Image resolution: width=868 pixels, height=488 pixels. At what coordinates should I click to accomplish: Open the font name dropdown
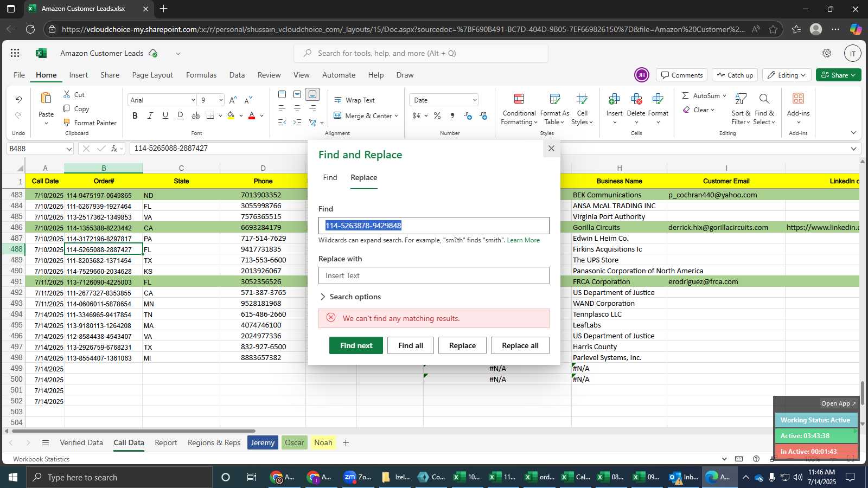(193, 100)
